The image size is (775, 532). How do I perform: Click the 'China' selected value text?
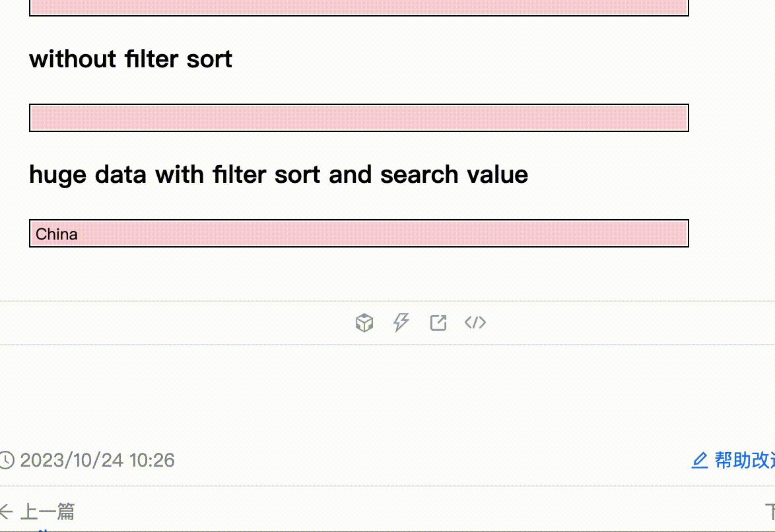[57, 234]
